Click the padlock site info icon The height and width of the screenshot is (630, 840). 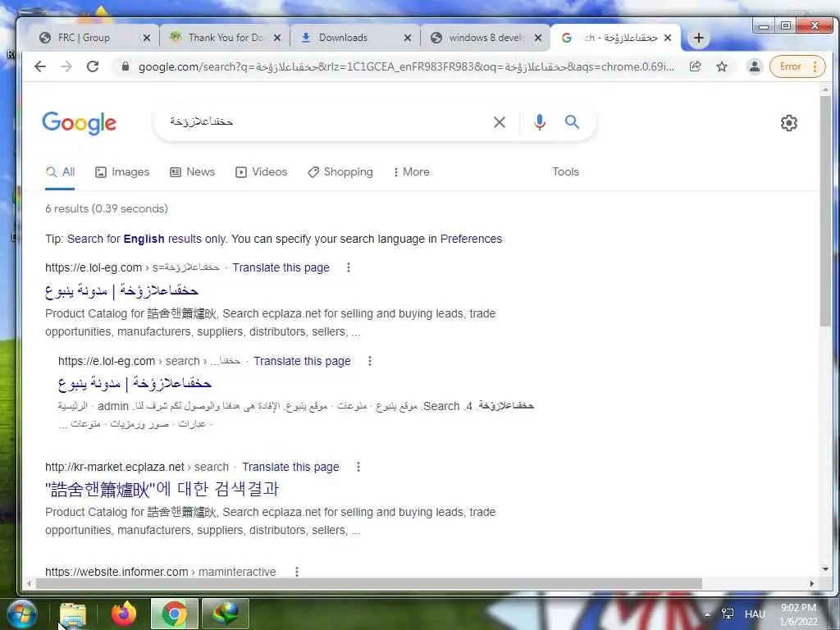[x=126, y=66]
